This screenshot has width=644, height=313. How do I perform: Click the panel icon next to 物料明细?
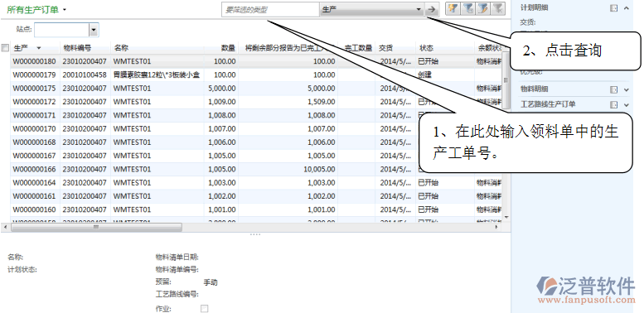point(613,89)
